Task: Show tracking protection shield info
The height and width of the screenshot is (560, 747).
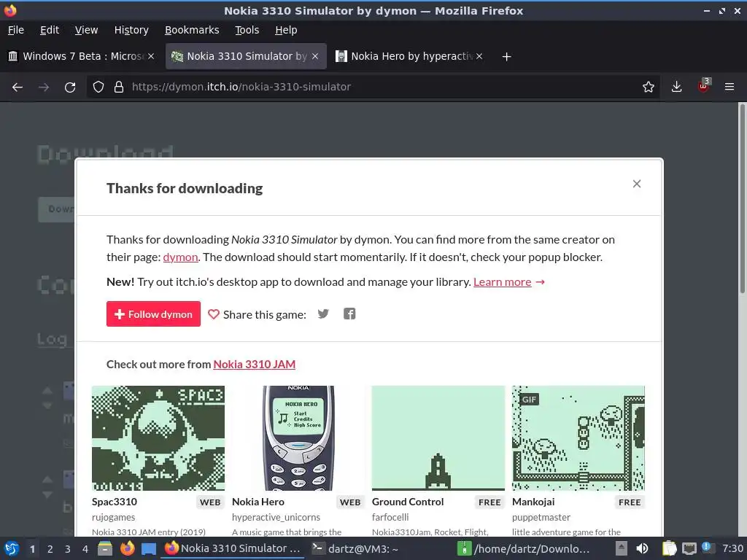Action: pyautogui.click(x=98, y=87)
